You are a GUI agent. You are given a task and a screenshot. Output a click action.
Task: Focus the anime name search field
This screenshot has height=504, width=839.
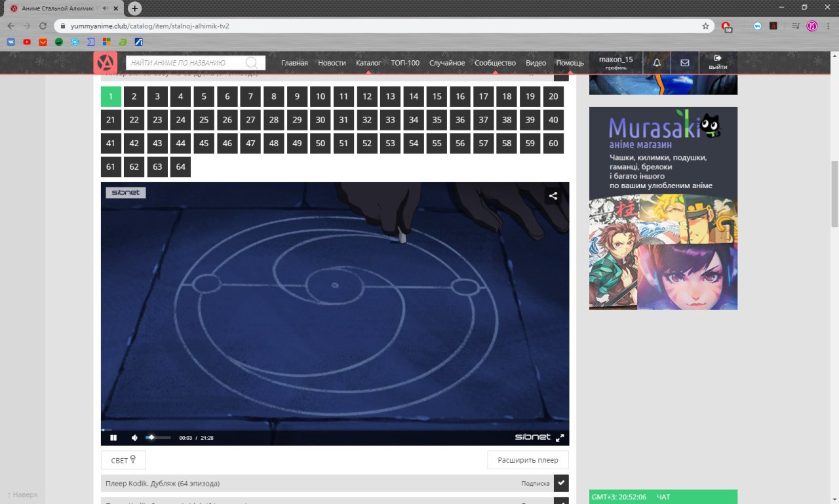[x=195, y=63]
